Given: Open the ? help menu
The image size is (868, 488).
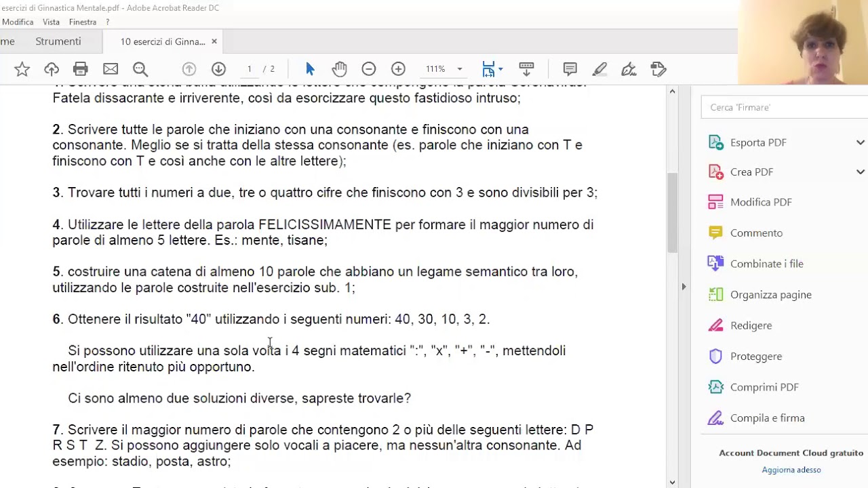Looking at the screenshot, I should coord(107,22).
